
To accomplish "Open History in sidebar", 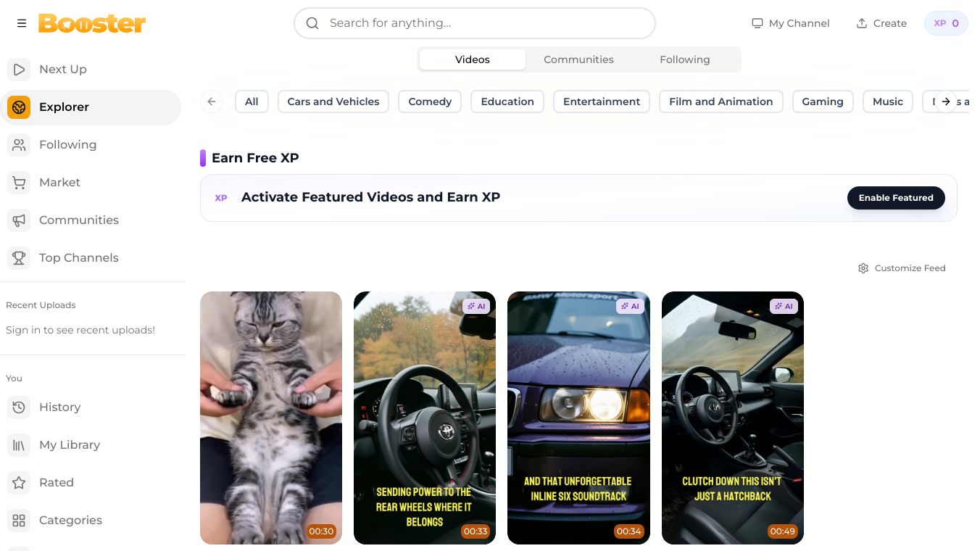I will tap(91, 407).
